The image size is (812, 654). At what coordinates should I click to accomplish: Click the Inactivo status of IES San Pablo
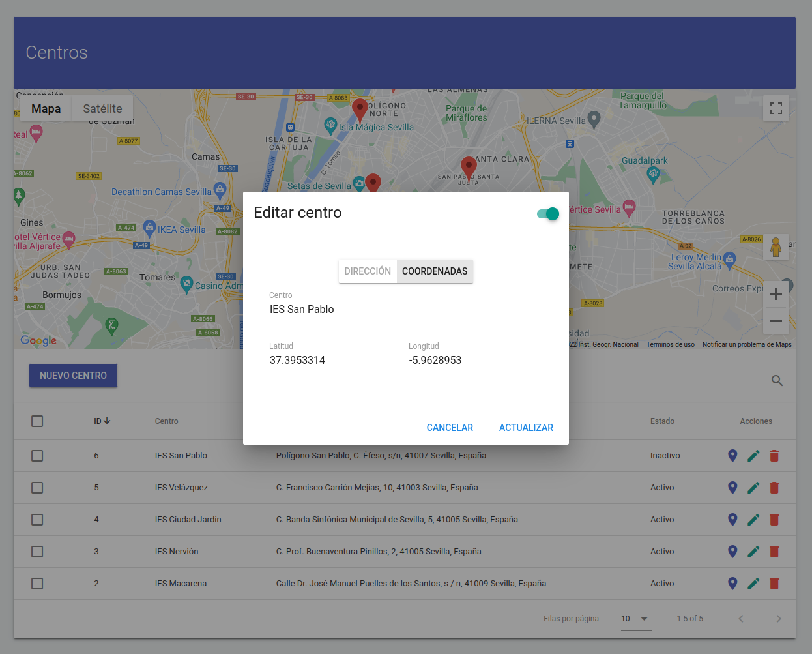(665, 456)
